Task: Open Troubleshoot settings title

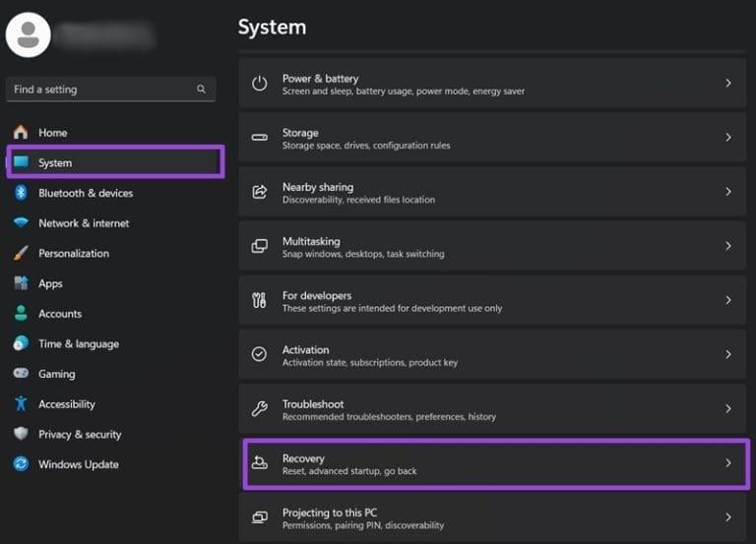Action: pyautogui.click(x=313, y=403)
